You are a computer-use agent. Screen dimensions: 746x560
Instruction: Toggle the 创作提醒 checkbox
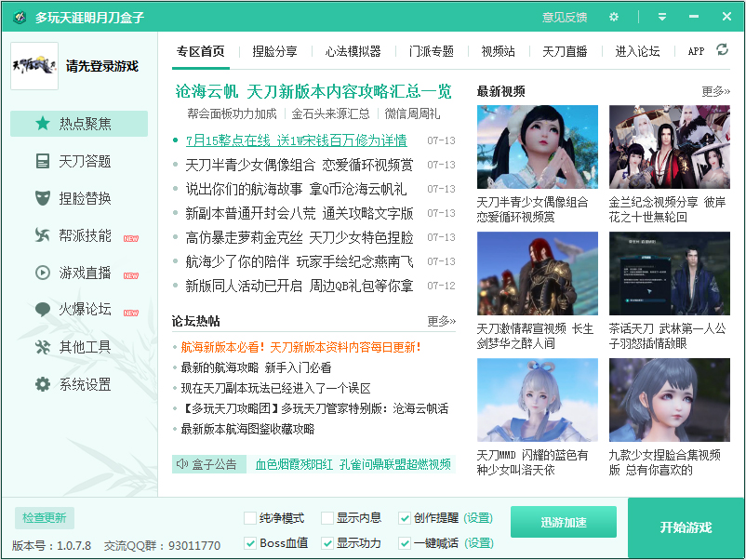point(405,518)
